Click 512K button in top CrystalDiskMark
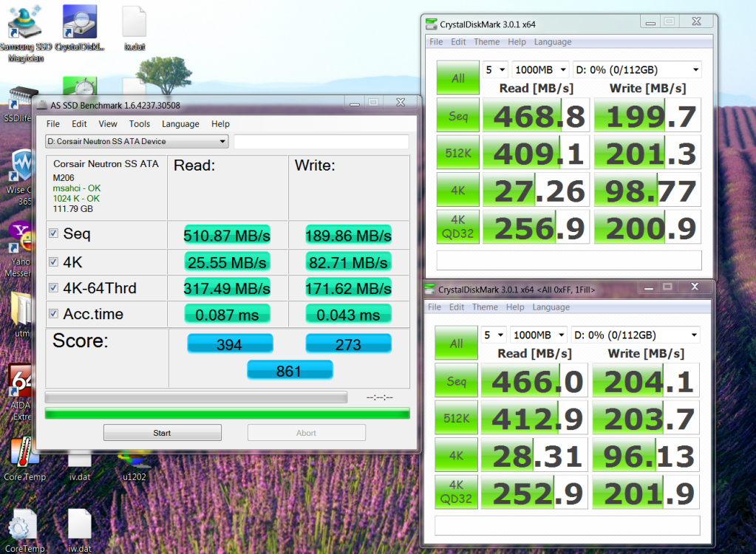The height and width of the screenshot is (554, 756). (x=458, y=153)
